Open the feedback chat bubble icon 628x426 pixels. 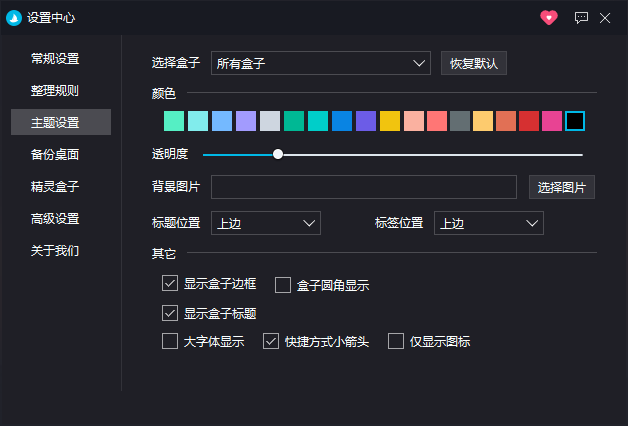coord(581,18)
